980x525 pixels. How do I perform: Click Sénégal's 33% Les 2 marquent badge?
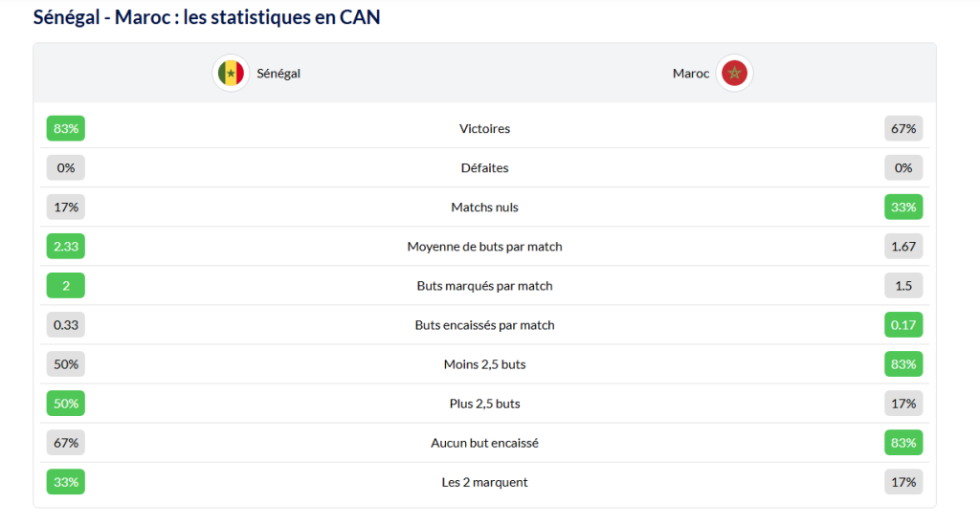pos(66,482)
